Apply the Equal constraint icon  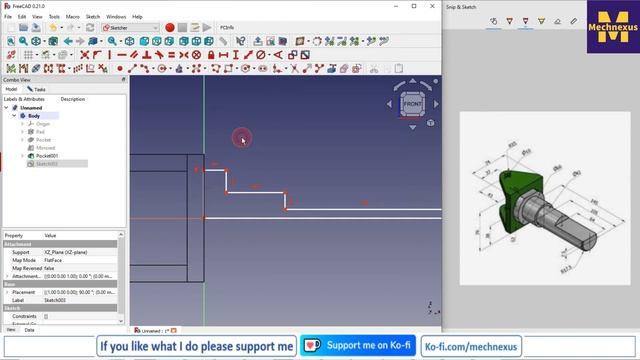[x=171, y=55]
